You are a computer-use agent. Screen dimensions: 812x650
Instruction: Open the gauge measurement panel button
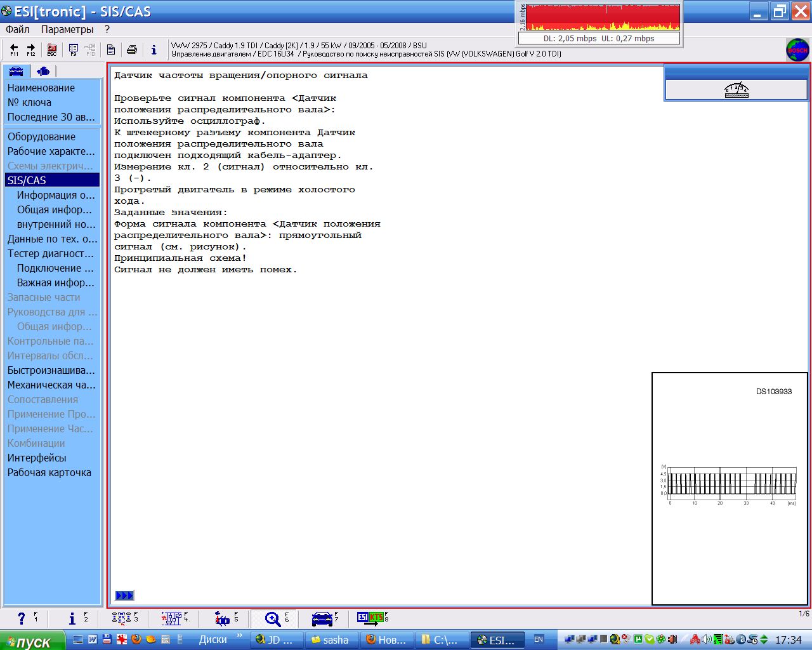pos(737,90)
